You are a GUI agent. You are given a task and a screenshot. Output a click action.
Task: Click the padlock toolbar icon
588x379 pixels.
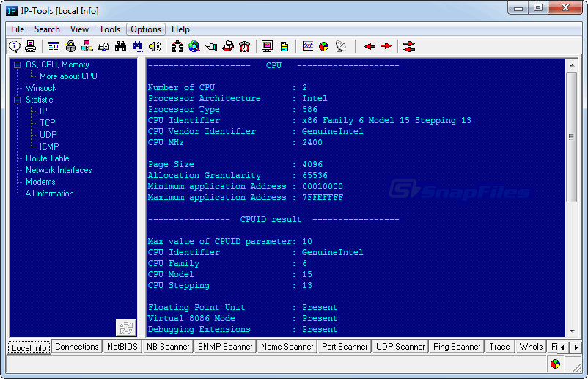(x=70, y=46)
